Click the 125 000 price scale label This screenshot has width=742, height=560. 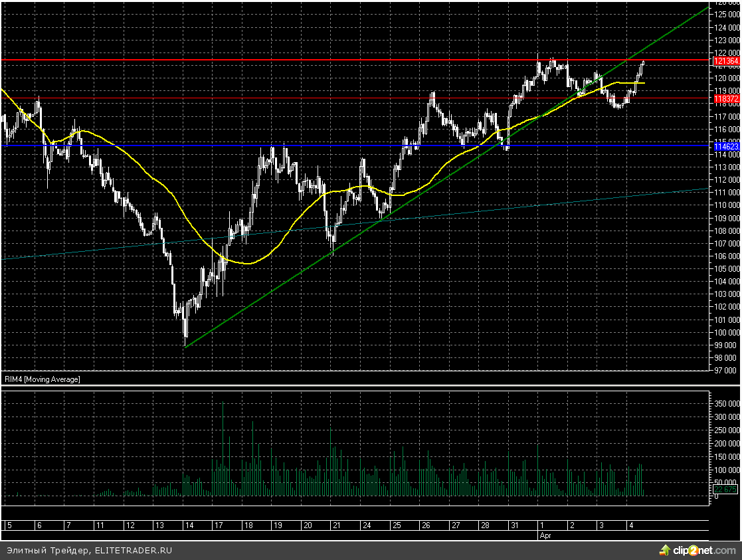(725, 15)
